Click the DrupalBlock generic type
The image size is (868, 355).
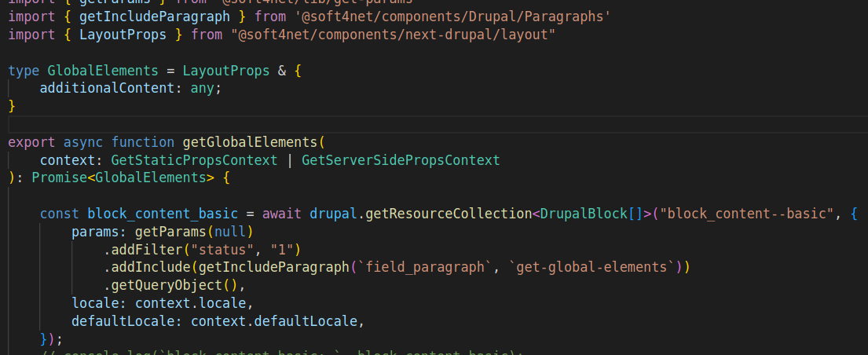[x=583, y=214]
